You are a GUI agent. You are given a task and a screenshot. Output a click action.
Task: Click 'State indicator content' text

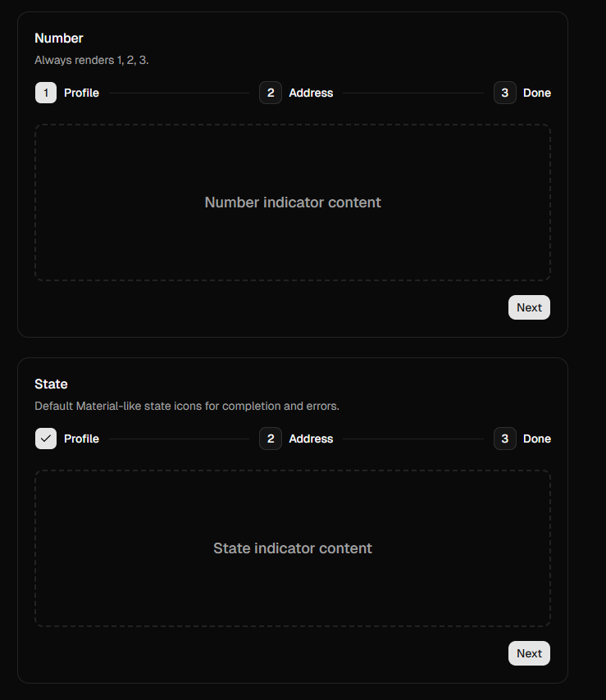(293, 548)
